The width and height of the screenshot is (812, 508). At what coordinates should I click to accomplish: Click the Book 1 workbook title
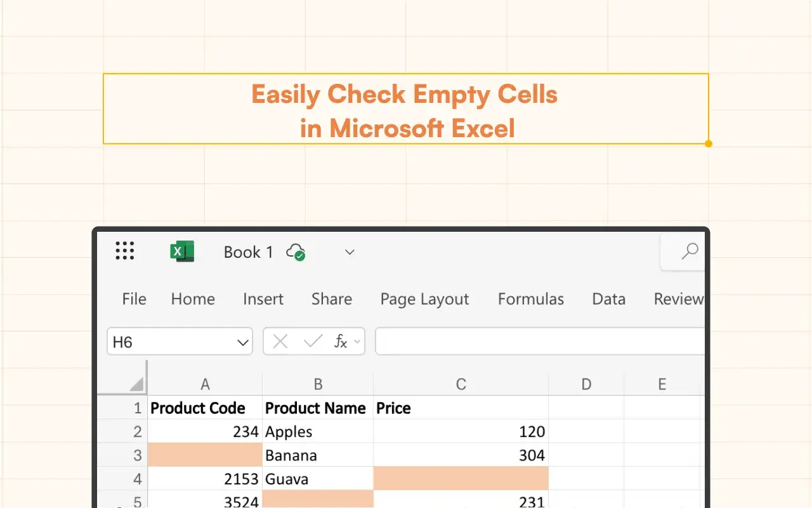249,252
